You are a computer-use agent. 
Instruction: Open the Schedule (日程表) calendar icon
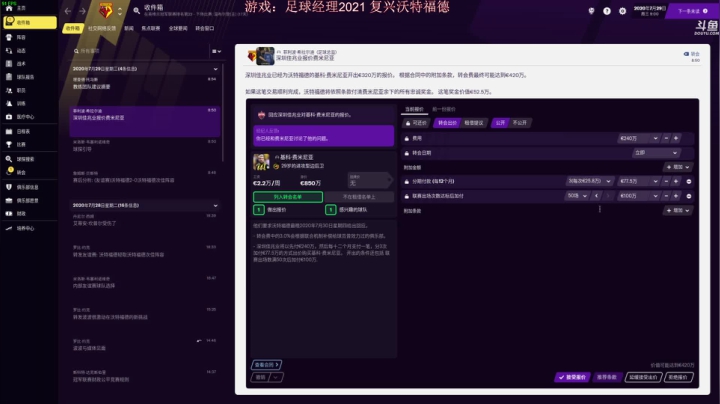coord(9,131)
